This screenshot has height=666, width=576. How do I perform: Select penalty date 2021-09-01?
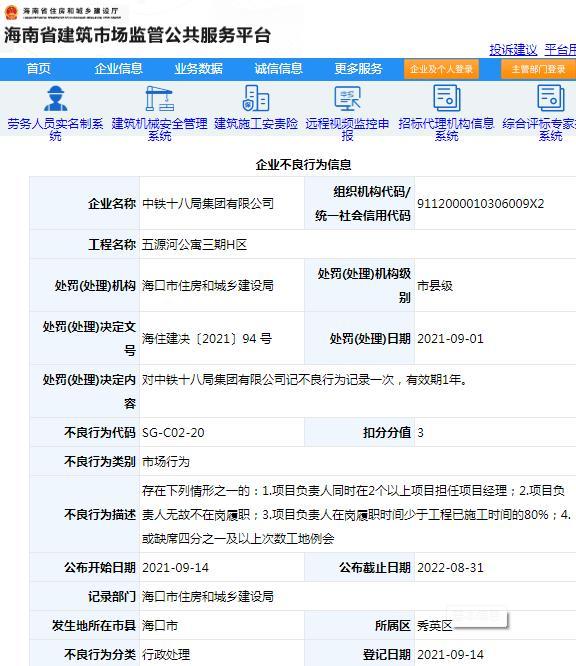point(450,339)
